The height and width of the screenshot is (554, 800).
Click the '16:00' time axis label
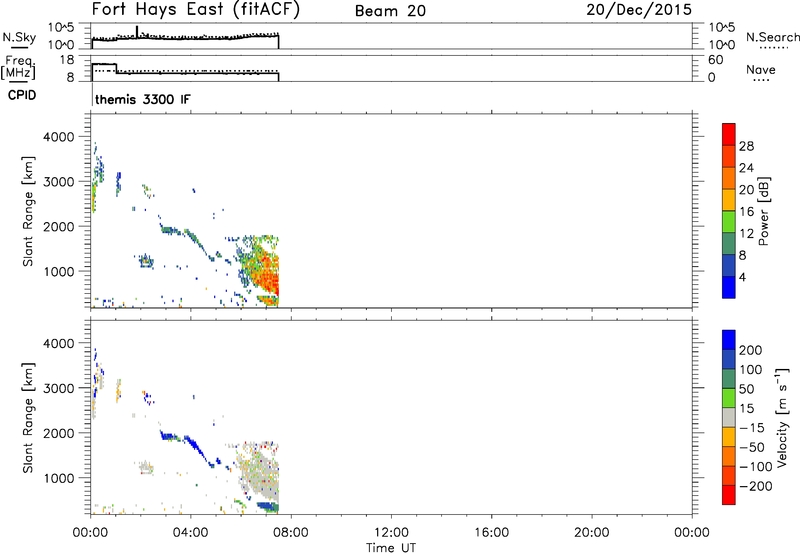click(x=491, y=533)
